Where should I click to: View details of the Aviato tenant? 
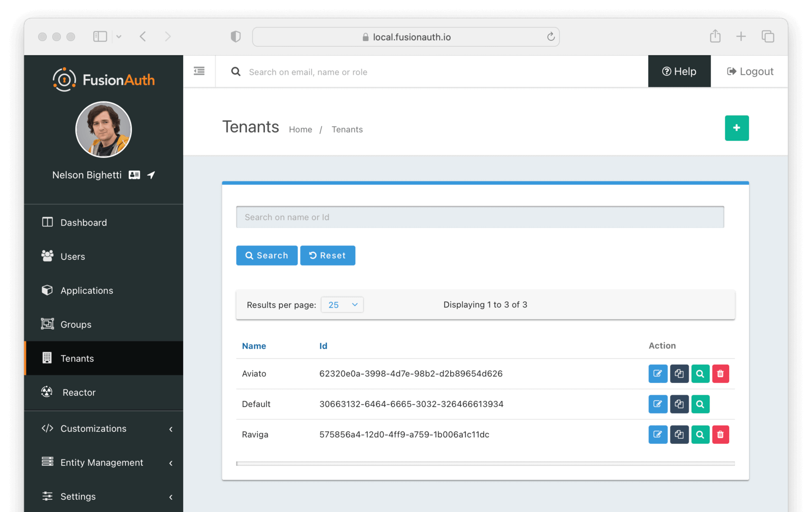click(700, 374)
